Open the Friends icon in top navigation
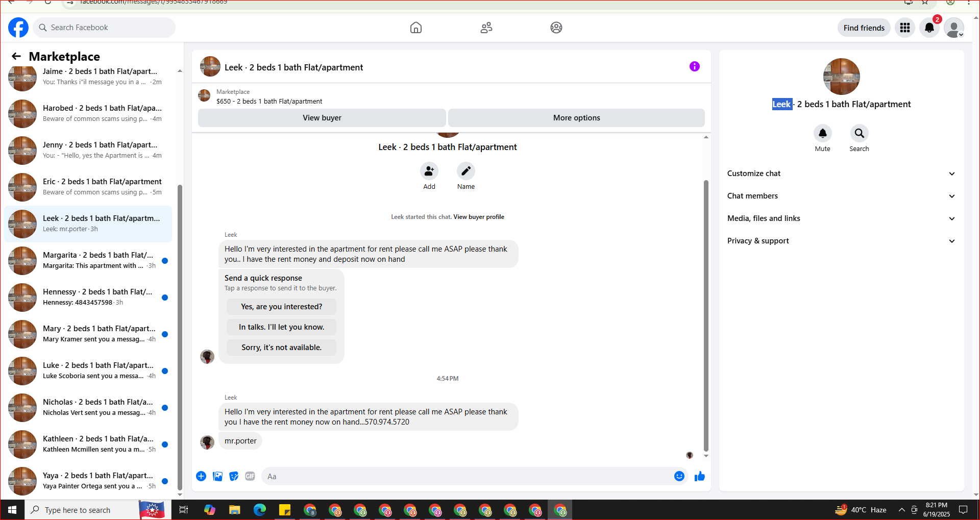Screen dimensions: 980x520 pyautogui.click(x=486, y=28)
